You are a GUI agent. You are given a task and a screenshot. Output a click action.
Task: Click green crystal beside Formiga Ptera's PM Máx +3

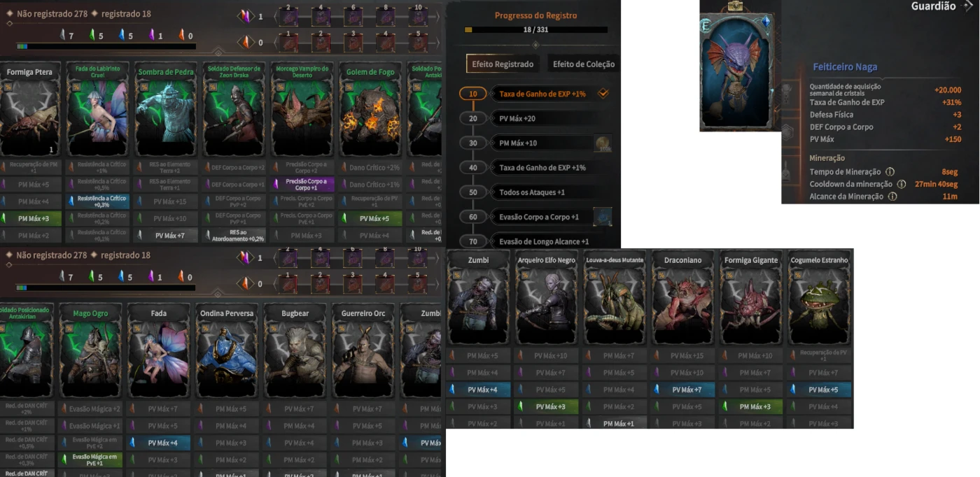coord(4,218)
